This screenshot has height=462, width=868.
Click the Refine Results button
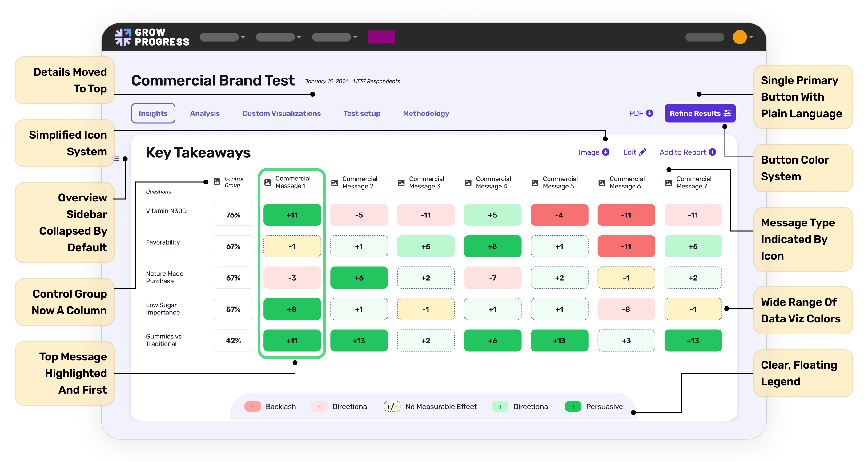coord(700,113)
